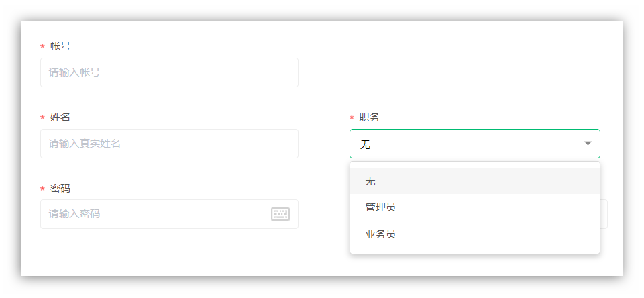Click the red asterisk beside 帐号
This screenshot has height=298, width=644.
[42, 47]
